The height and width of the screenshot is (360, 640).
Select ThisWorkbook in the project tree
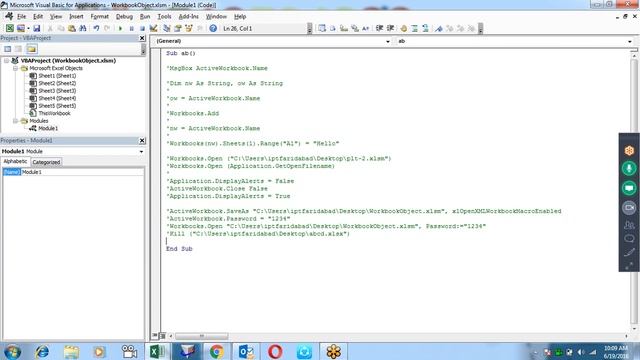[x=54, y=113]
